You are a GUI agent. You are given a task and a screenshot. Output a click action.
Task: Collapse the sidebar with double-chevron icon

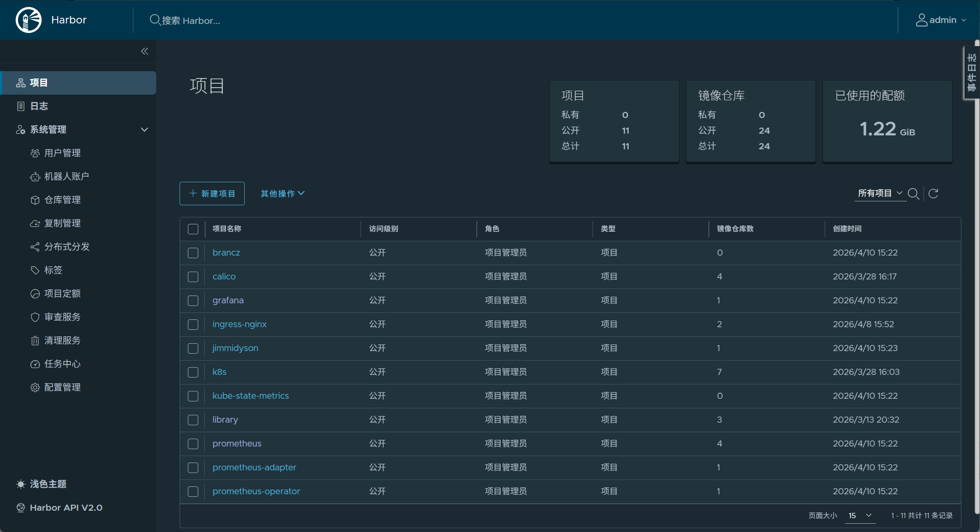pyautogui.click(x=144, y=51)
